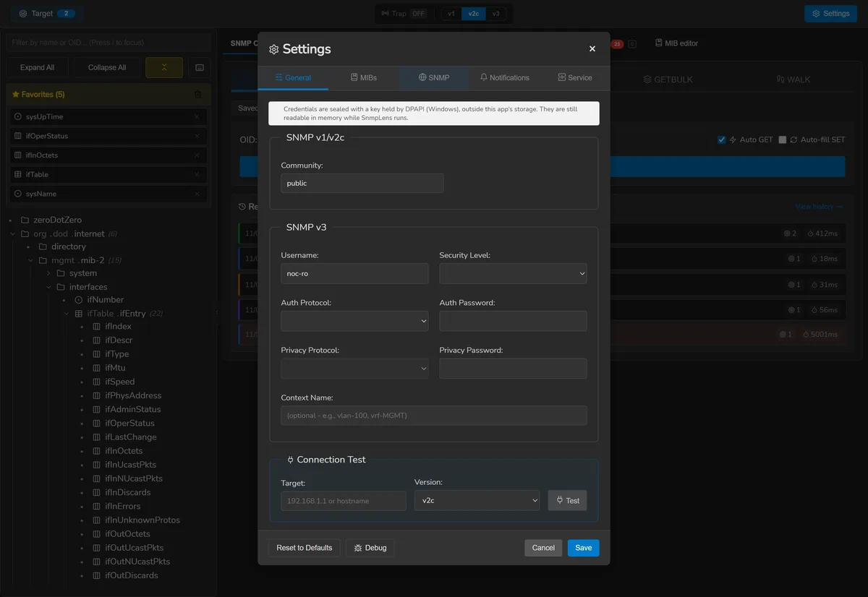Viewport: 868px width, 597px height.
Task: Select SNMP version v3 in top bar
Action: tap(495, 14)
